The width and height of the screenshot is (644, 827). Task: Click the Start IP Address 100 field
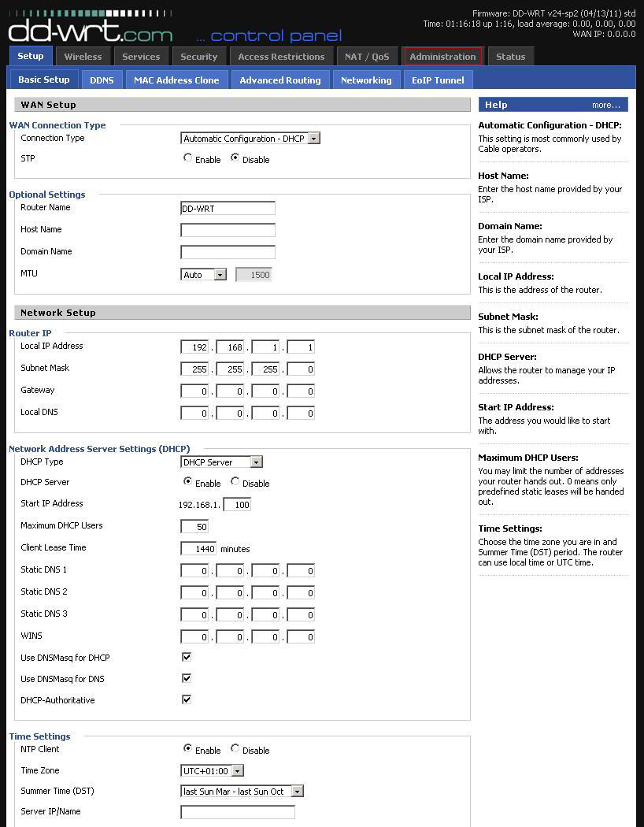point(237,505)
